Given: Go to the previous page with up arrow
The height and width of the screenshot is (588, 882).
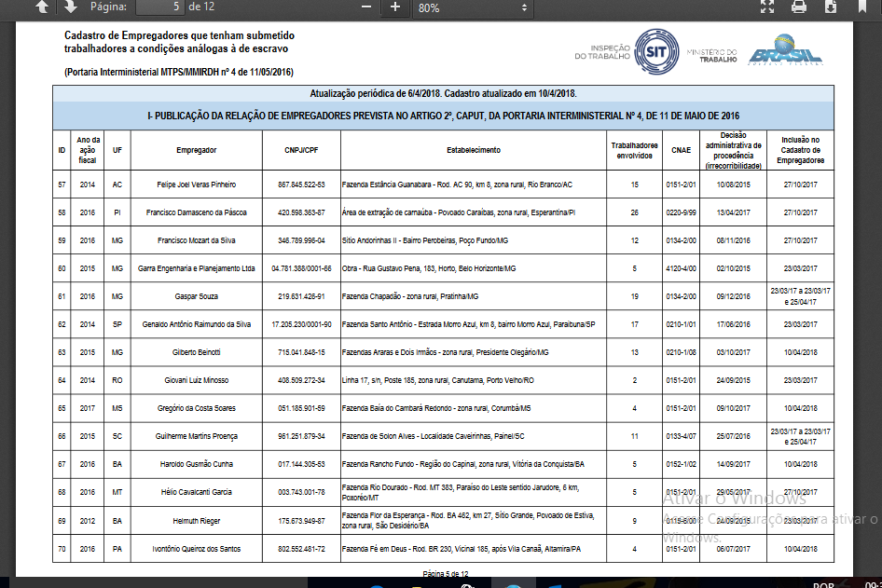Looking at the screenshot, I should click(x=42, y=7).
